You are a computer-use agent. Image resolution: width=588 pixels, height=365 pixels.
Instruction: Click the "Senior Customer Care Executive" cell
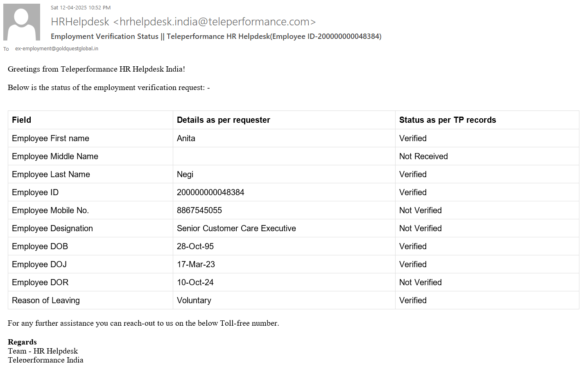(236, 228)
